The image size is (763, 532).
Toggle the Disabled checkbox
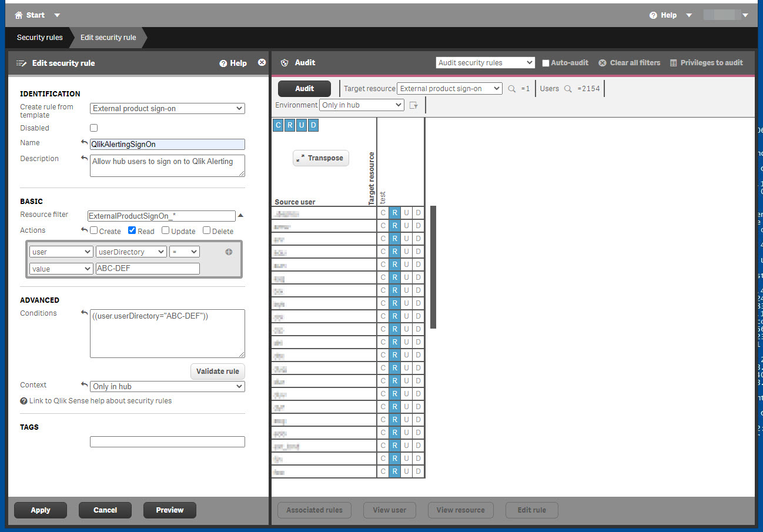[93, 128]
